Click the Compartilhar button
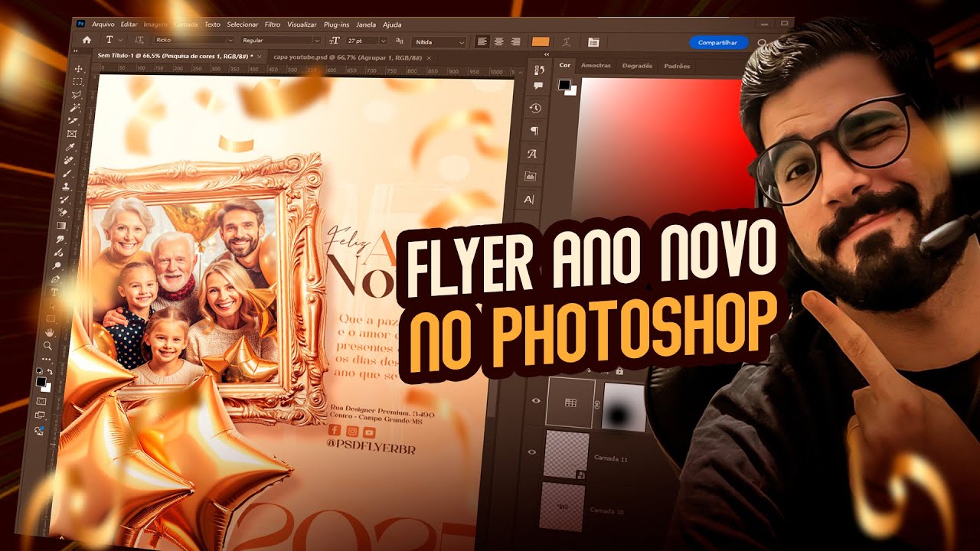This screenshot has width=980, height=551. click(x=718, y=43)
